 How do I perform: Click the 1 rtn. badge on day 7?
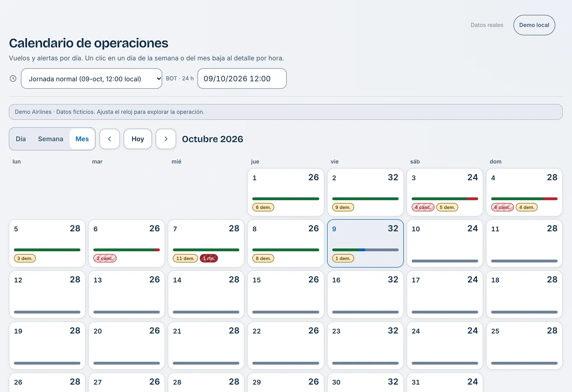click(x=209, y=258)
